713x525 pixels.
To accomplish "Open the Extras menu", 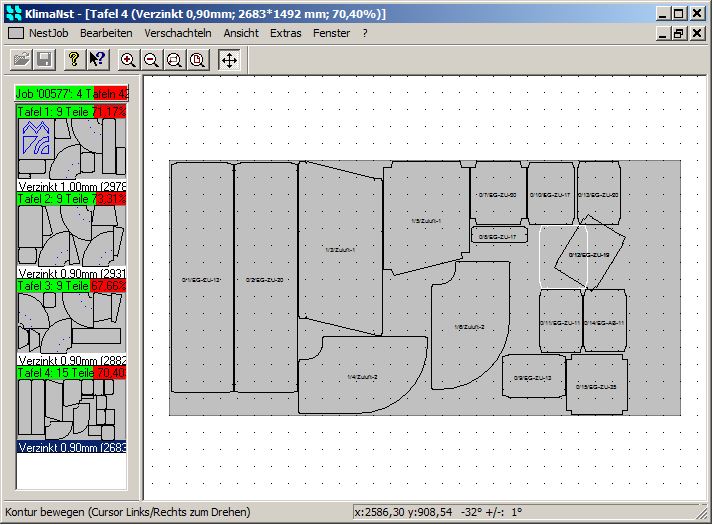I will pos(285,33).
